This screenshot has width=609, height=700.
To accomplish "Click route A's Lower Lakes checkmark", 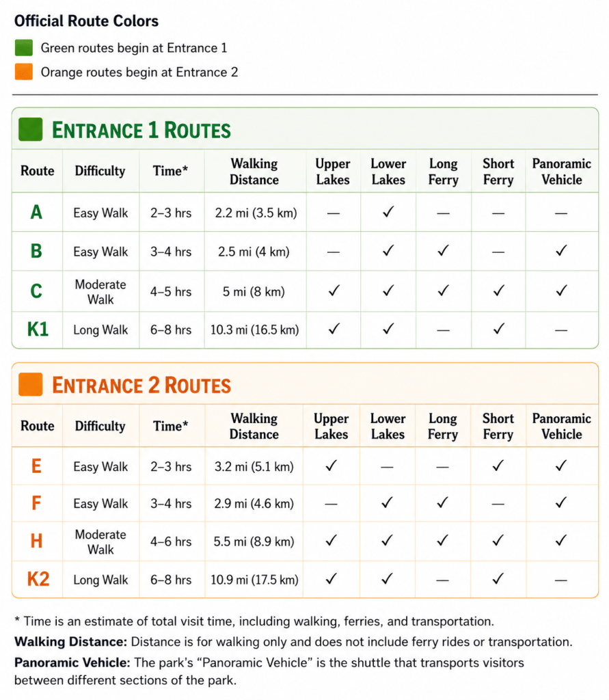I will point(388,212).
